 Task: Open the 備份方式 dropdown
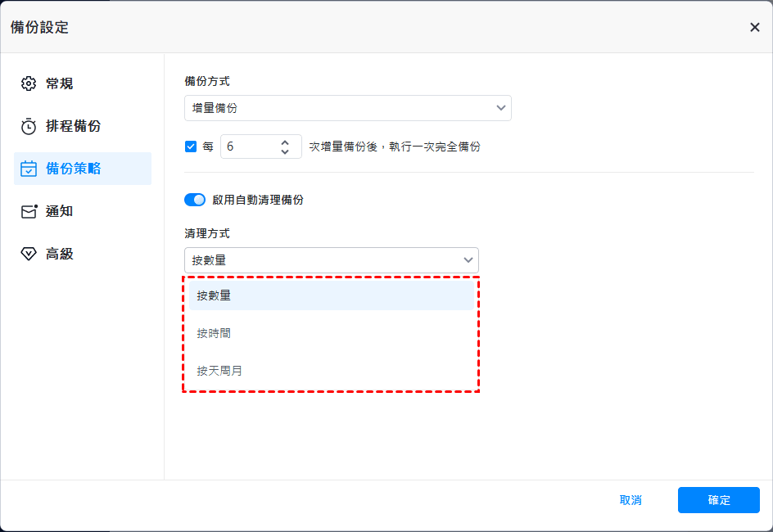coord(347,108)
